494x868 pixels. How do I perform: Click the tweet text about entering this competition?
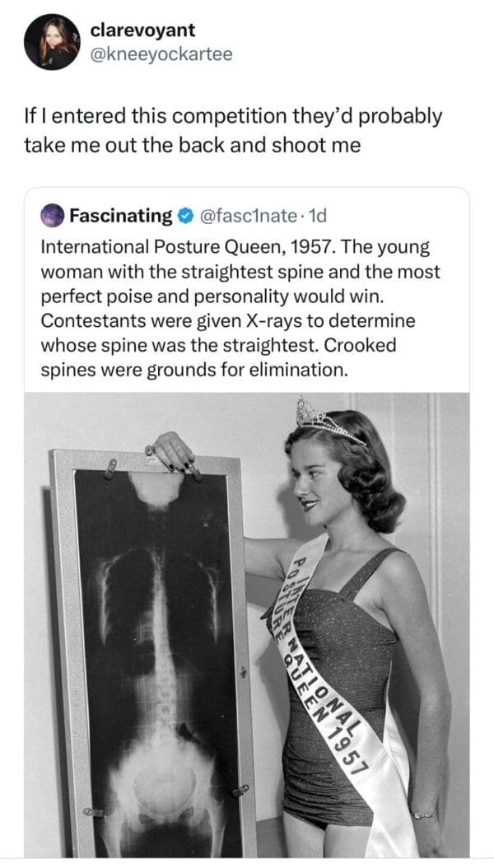(x=232, y=117)
